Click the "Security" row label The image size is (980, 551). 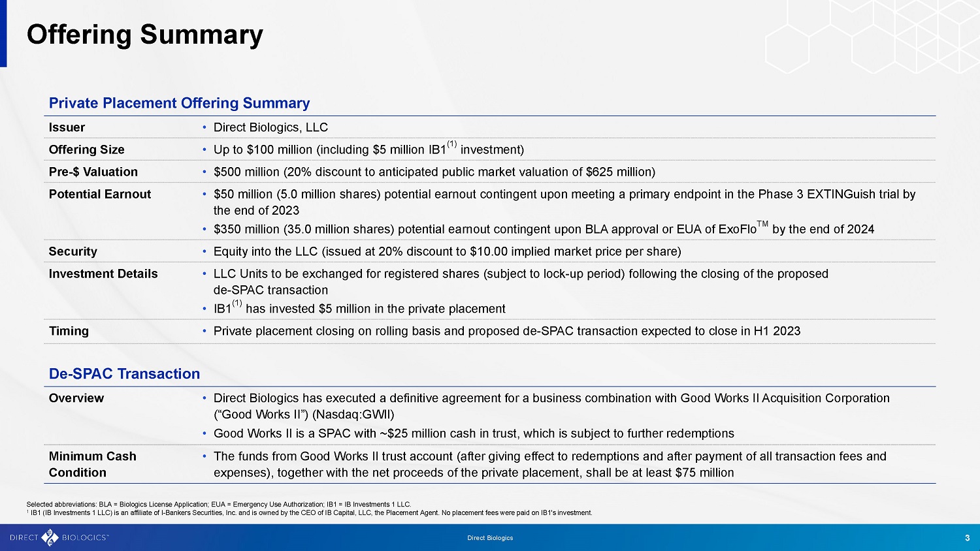[73, 251]
